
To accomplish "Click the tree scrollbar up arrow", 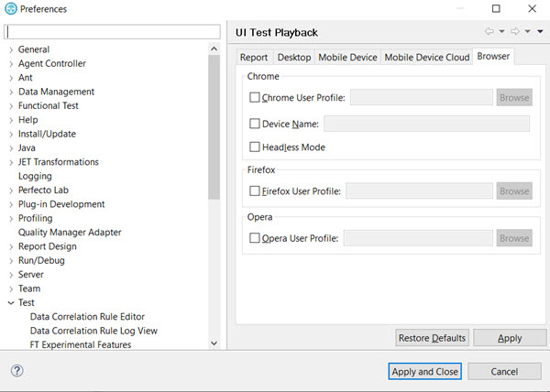I will pos(214,49).
